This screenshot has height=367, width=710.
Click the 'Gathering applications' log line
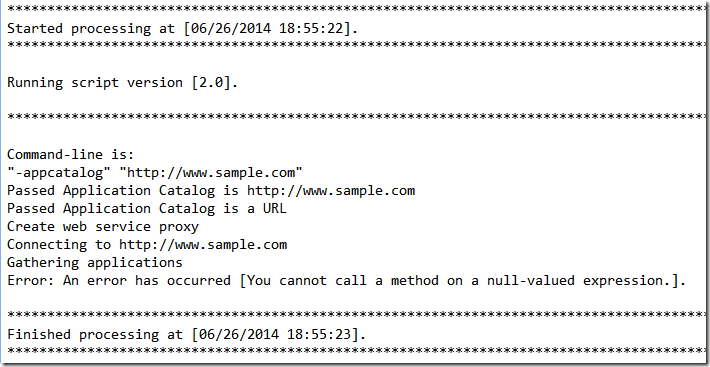95,262
